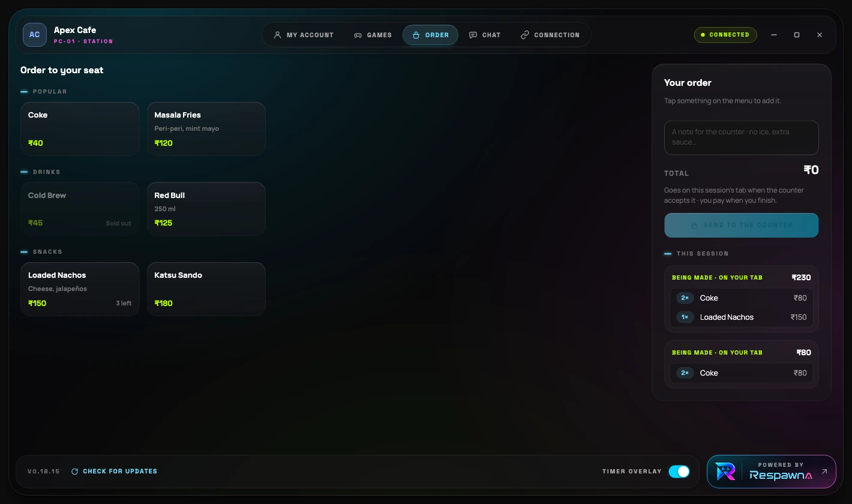Click the Popular section heading
852x504 pixels.
coord(50,92)
